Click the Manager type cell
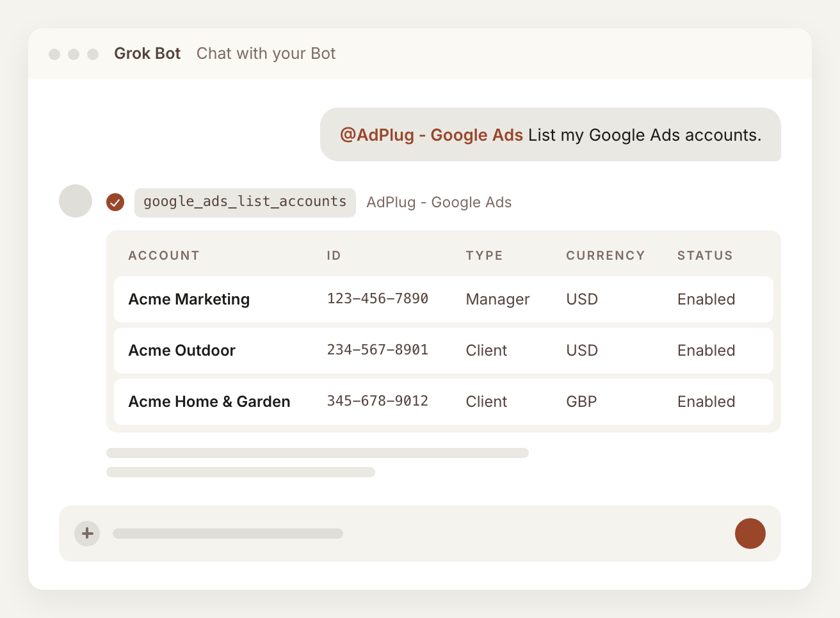This screenshot has height=618, width=840. 498,299
